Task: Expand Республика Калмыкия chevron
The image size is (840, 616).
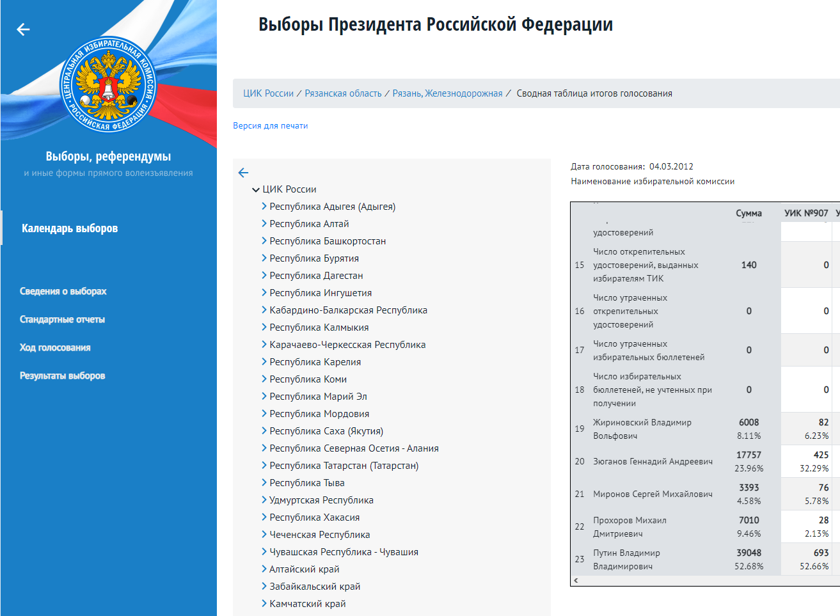Action: (264, 328)
